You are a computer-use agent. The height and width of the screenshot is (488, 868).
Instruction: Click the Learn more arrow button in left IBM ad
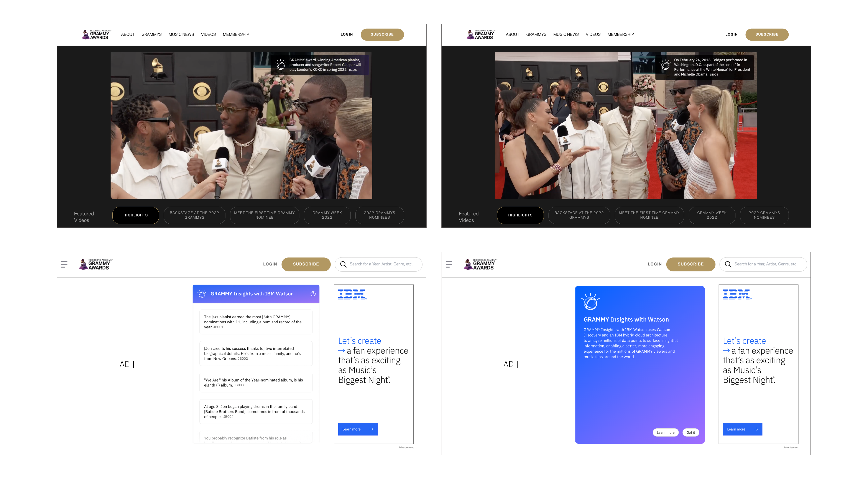(x=358, y=429)
